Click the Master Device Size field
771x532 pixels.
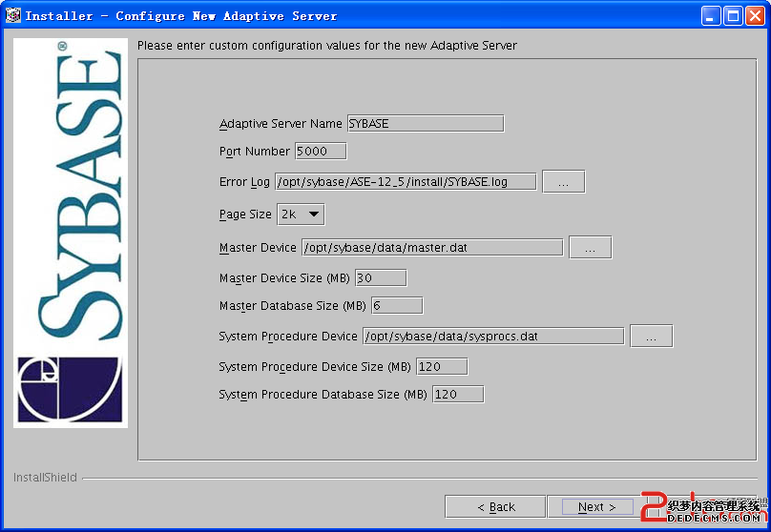(x=381, y=278)
